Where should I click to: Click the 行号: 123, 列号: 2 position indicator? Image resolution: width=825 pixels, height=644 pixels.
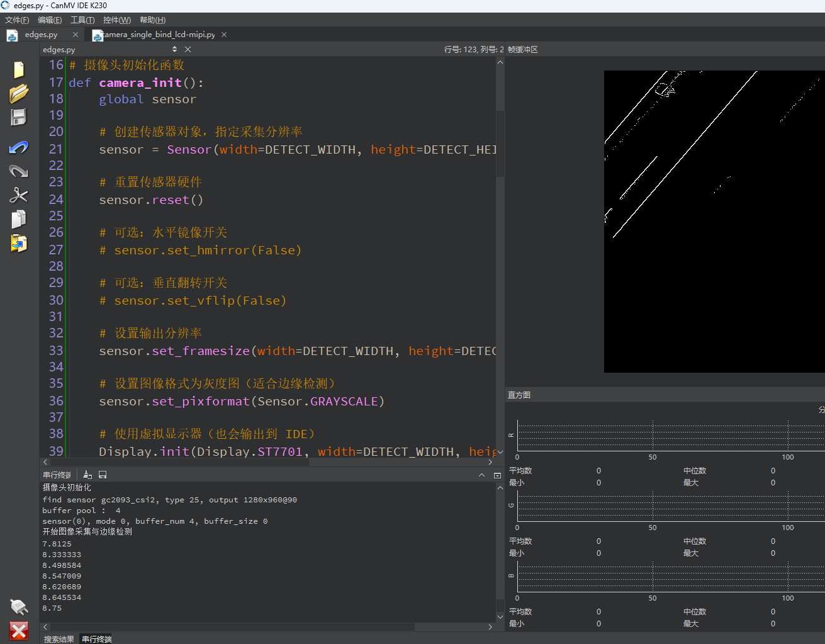coord(474,49)
